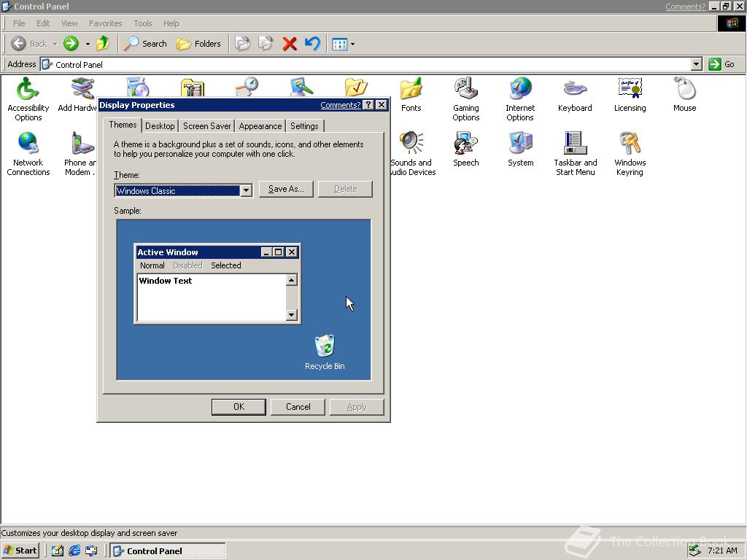The image size is (747, 560).
Task: Open the Tools menu
Action: click(142, 23)
